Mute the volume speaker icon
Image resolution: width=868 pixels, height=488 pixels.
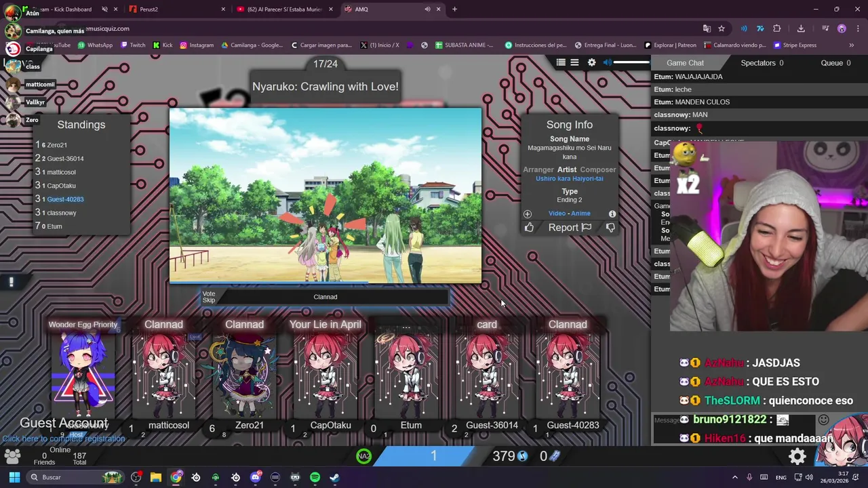coord(608,62)
